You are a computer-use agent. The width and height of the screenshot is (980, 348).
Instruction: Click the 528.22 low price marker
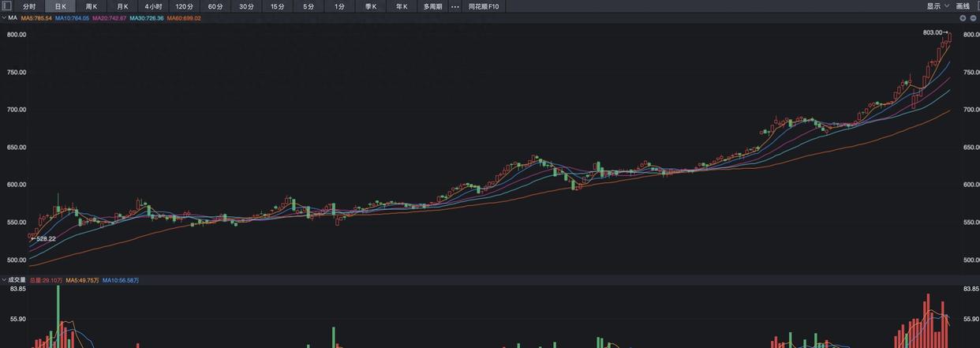(x=46, y=238)
